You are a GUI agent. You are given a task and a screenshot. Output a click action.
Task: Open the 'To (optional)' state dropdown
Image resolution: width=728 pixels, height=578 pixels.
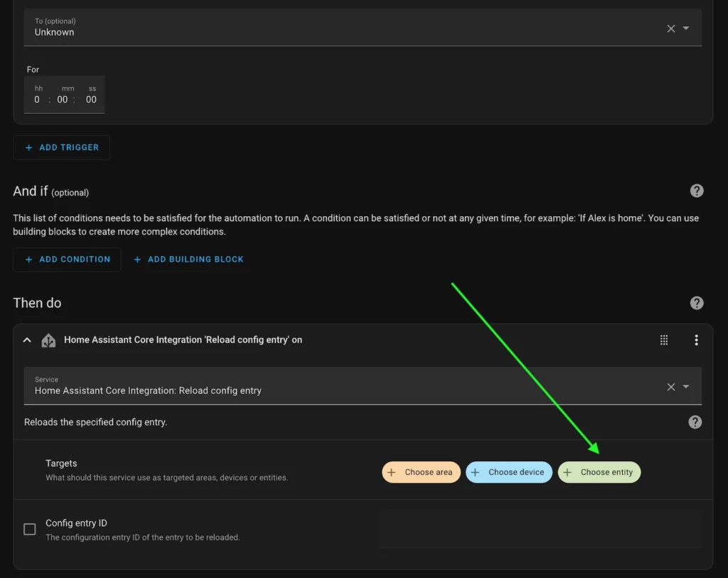[686, 28]
